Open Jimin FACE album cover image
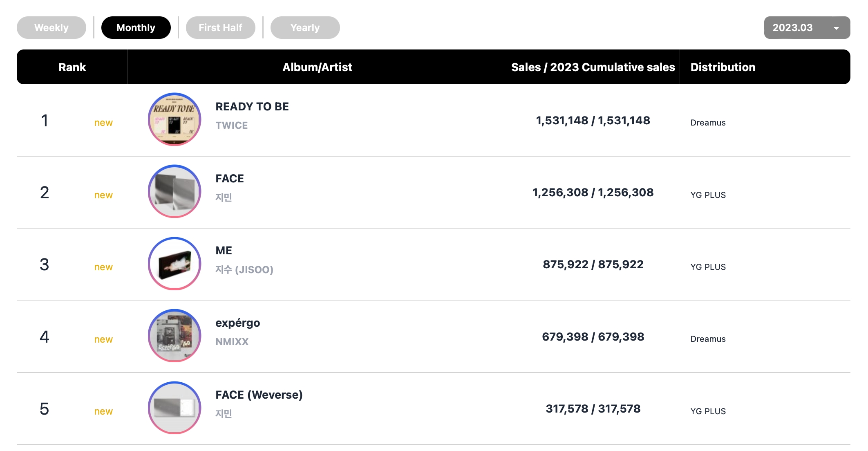 coord(174,191)
